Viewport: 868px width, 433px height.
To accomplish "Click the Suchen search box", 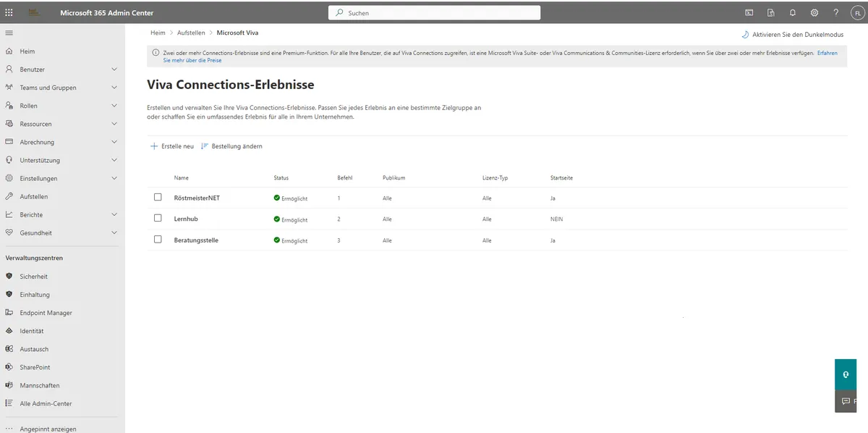I will [x=434, y=12].
